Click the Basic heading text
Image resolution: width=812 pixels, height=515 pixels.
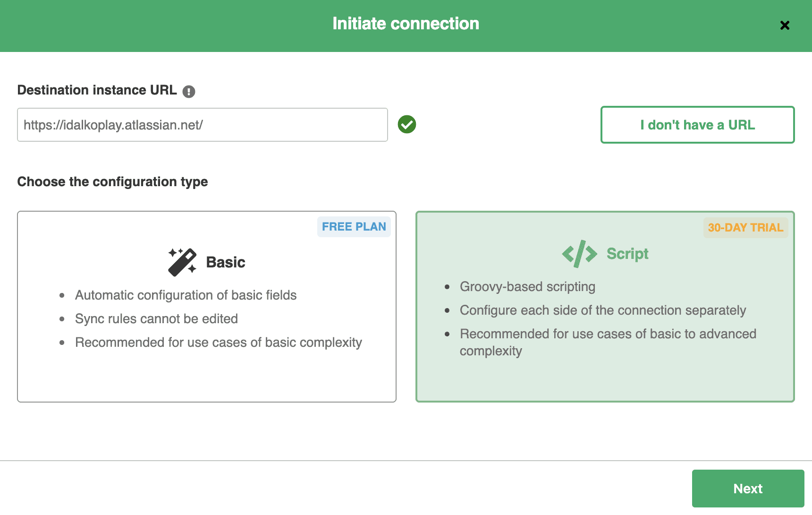click(226, 262)
